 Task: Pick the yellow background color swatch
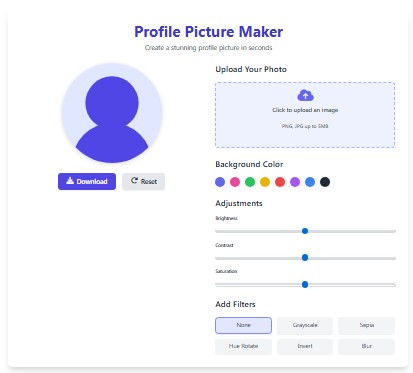[x=265, y=182]
